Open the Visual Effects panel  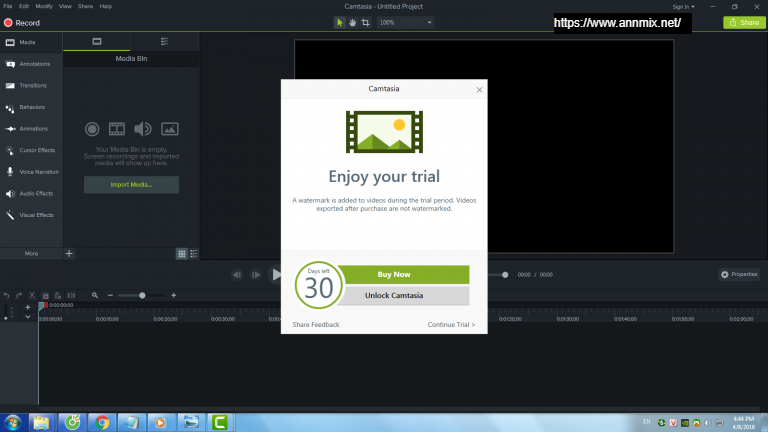[x=31, y=215]
